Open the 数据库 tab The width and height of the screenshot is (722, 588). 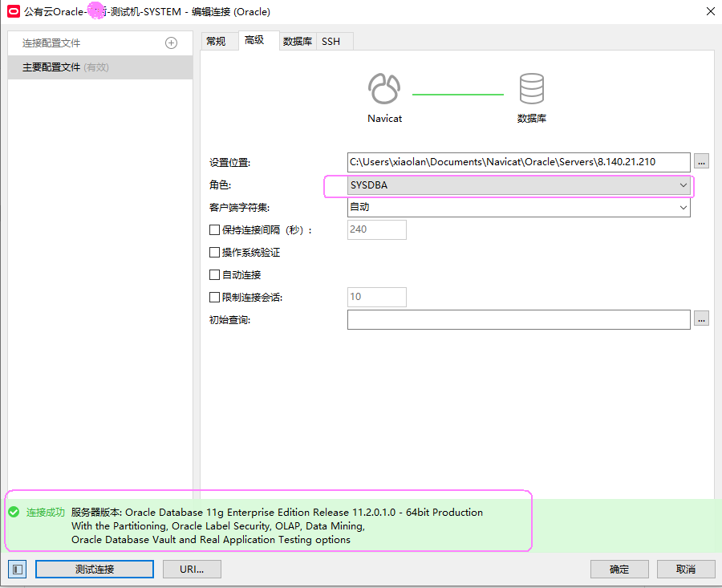tap(298, 41)
